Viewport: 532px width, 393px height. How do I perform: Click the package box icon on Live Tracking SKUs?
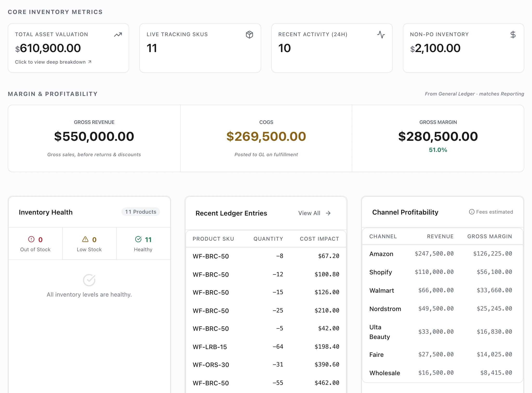pos(249,35)
